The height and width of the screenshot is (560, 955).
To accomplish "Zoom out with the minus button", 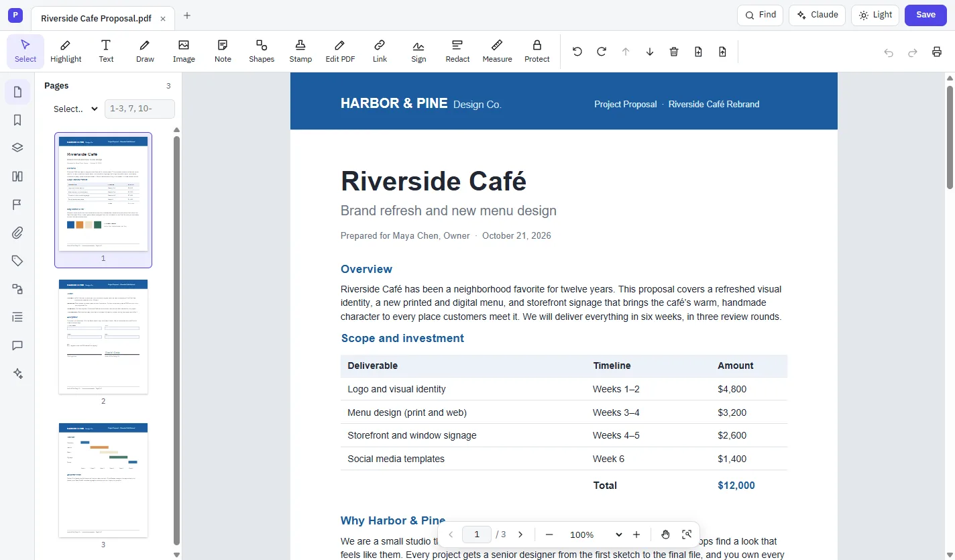I will [x=549, y=535].
